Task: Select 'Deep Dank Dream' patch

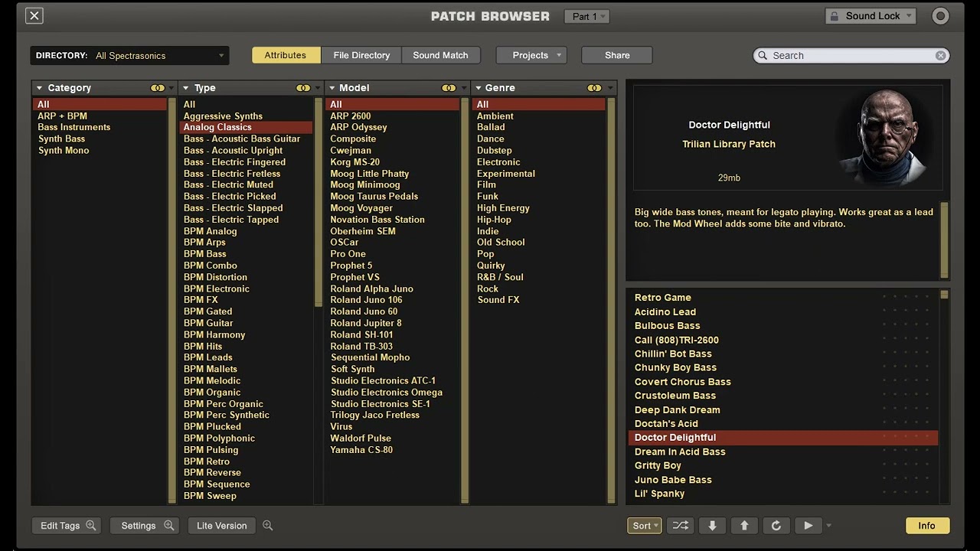Action: [x=782, y=409]
